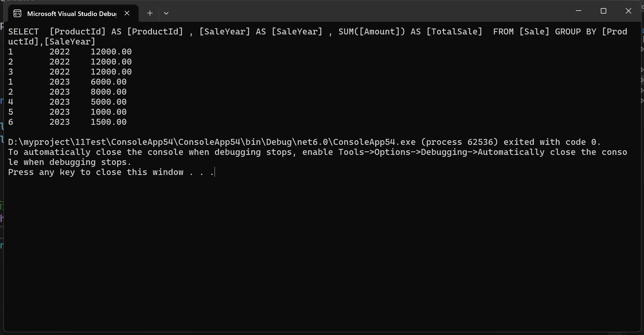This screenshot has height=335, width=644.
Task: Click the [TotalSale] alias in the query
Action: tap(454, 32)
